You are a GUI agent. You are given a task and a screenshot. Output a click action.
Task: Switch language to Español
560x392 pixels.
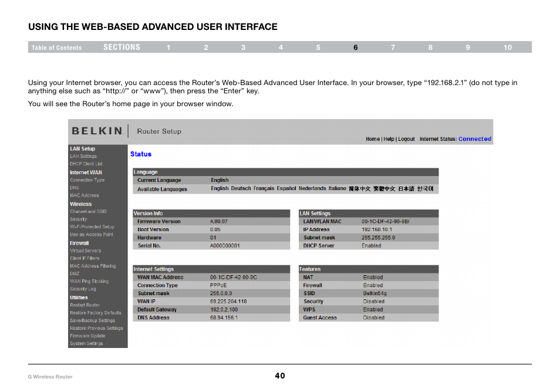tap(286, 188)
